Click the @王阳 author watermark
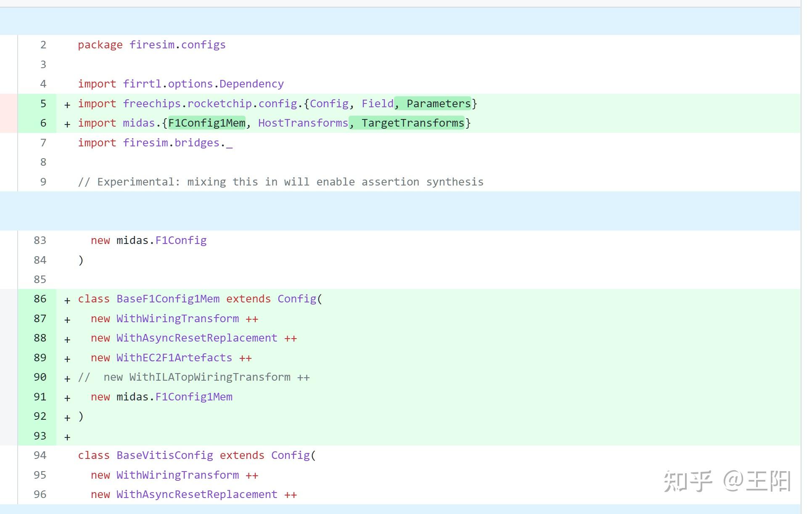This screenshot has height=514, width=812. point(757,481)
